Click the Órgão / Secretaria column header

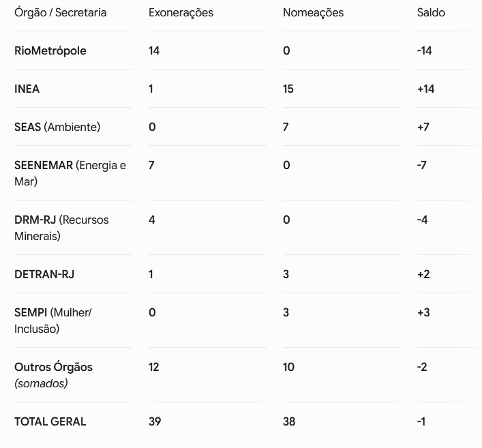point(60,12)
